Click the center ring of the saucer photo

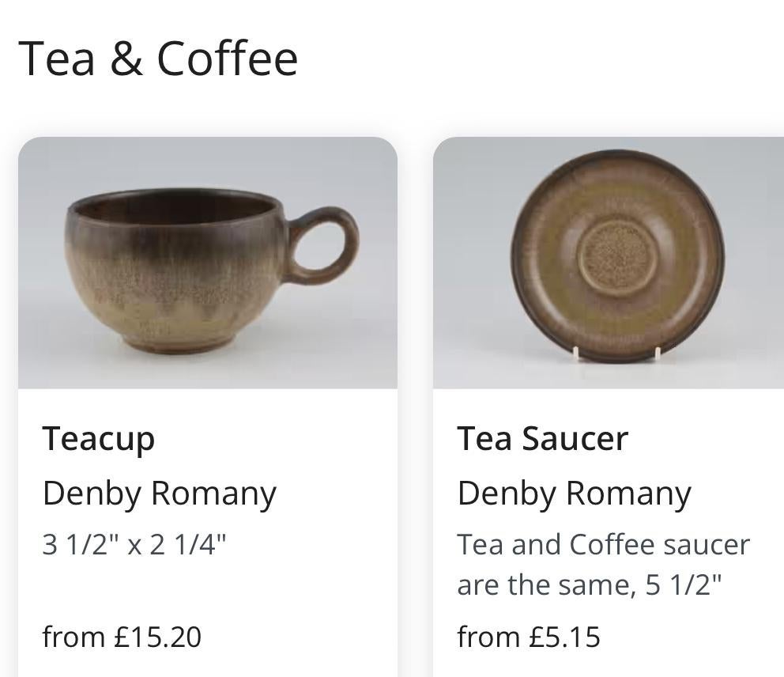click(x=616, y=256)
